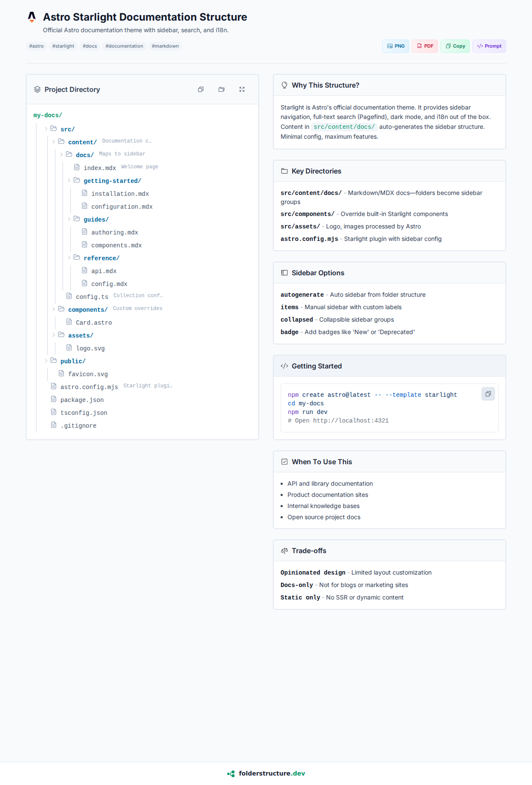
Task: Collapse the src/ folder chevron
Action: coord(46,129)
